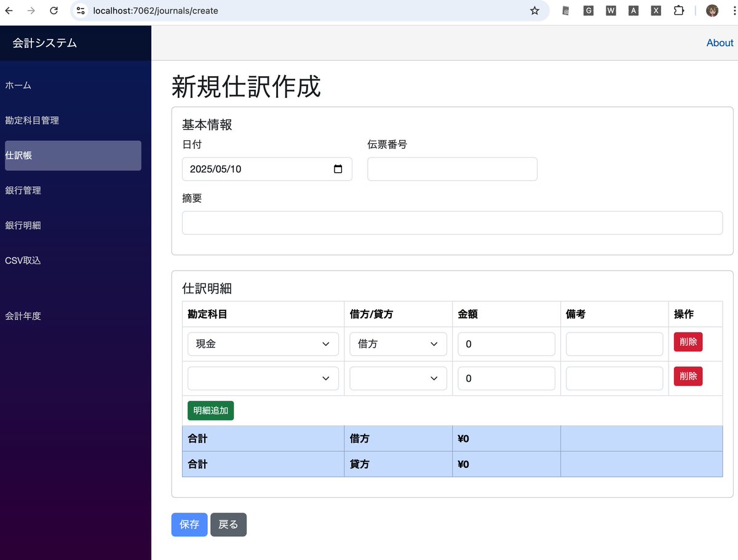Open the empty 借方/貸方 dropdown in second row
738x560 pixels.
(x=399, y=379)
